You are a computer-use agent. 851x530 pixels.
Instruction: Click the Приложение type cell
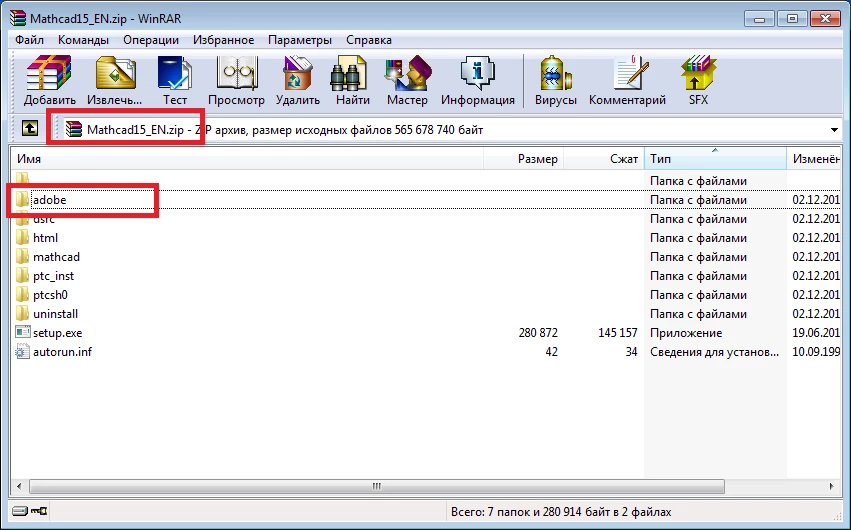(x=686, y=333)
